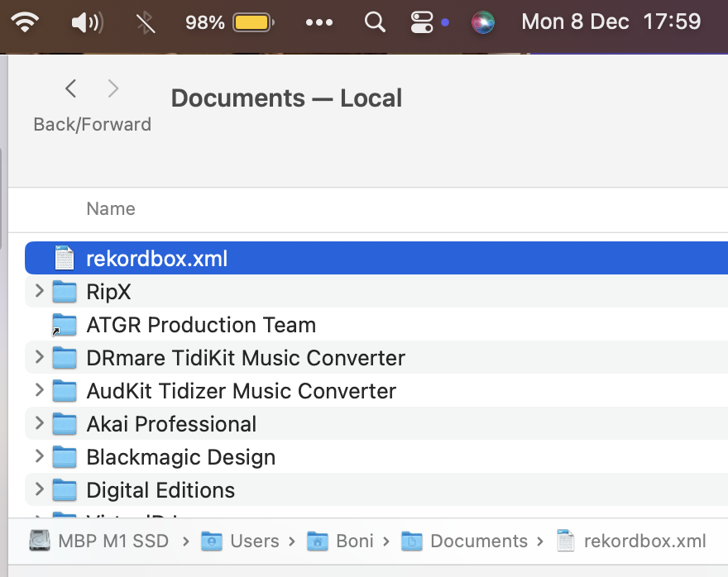Open the sound volume menu bar icon
This screenshot has width=728, height=577.
pyautogui.click(x=87, y=22)
